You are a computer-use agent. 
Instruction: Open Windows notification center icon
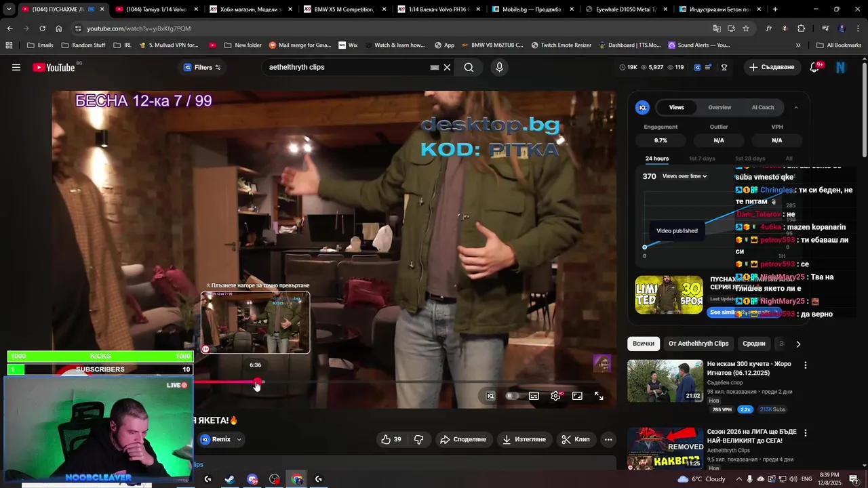(x=854, y=479)
